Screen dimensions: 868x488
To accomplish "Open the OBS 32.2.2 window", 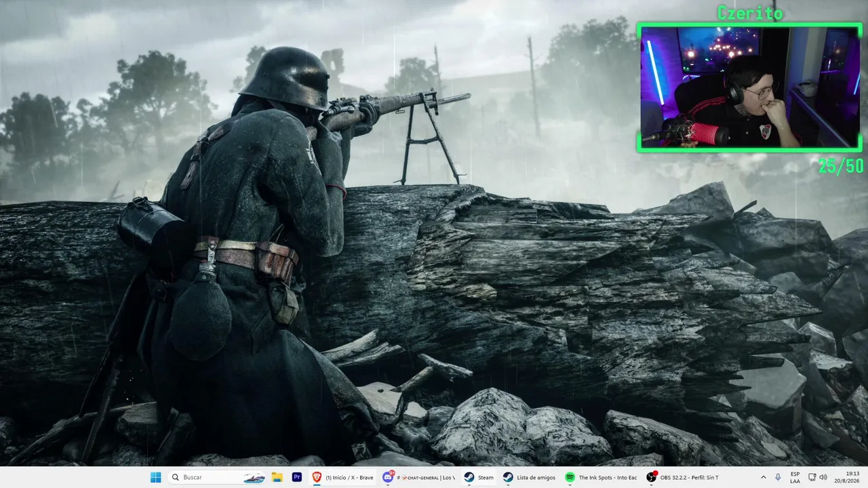I will (x=682, y=477).
